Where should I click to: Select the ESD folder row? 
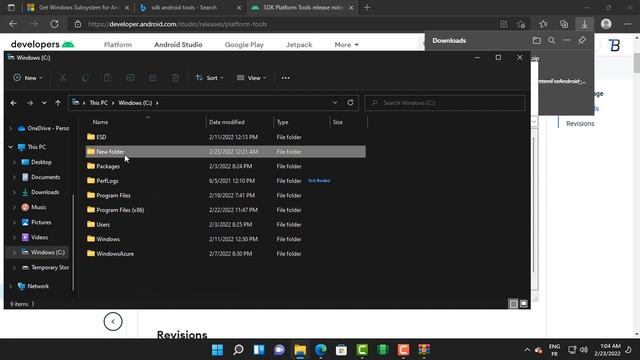pos(225,137)
